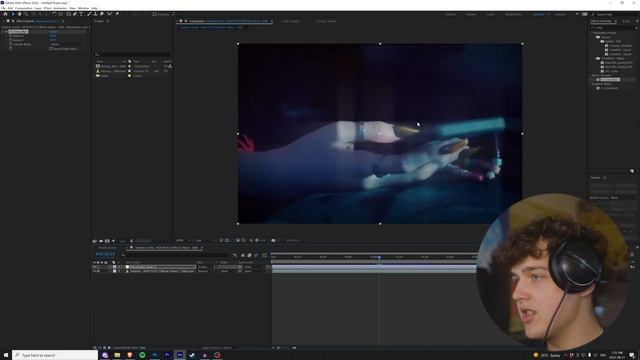
Task: Click the Project panel search field
Action: (132, 54)
